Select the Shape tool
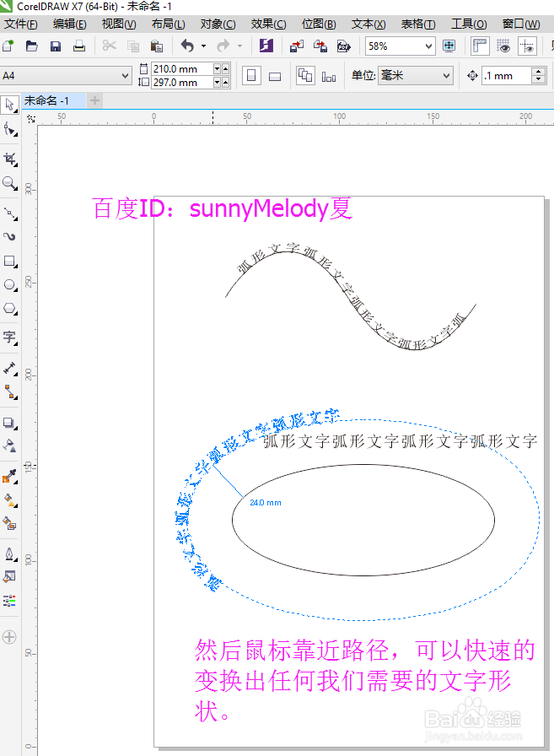554x756 pixels. [x=9, y=129]
